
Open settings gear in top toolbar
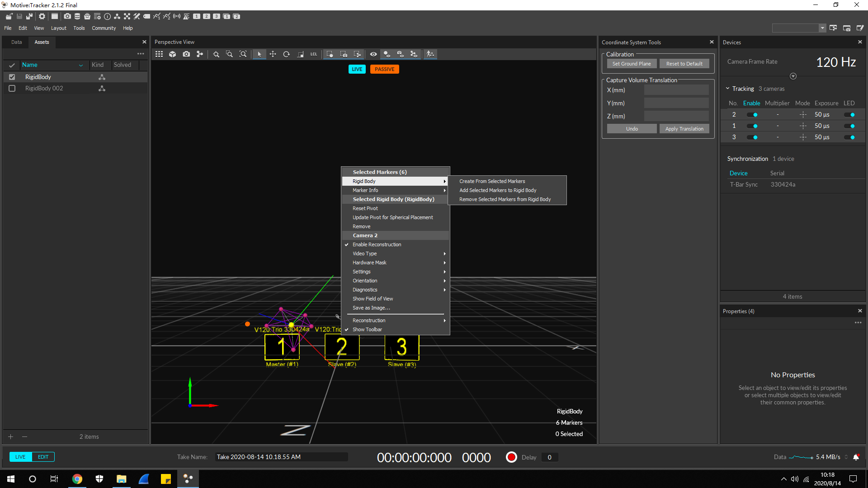42,16
